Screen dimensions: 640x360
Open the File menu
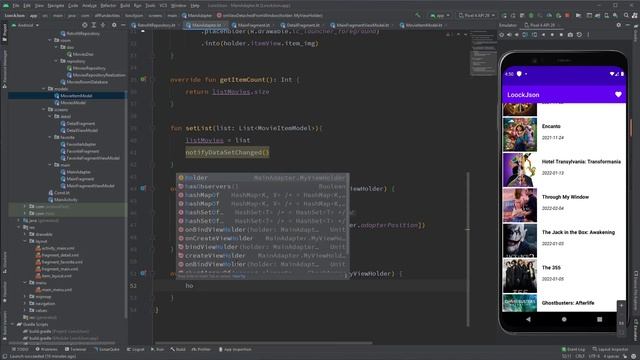pyautogui.click(x=16, y=6)
